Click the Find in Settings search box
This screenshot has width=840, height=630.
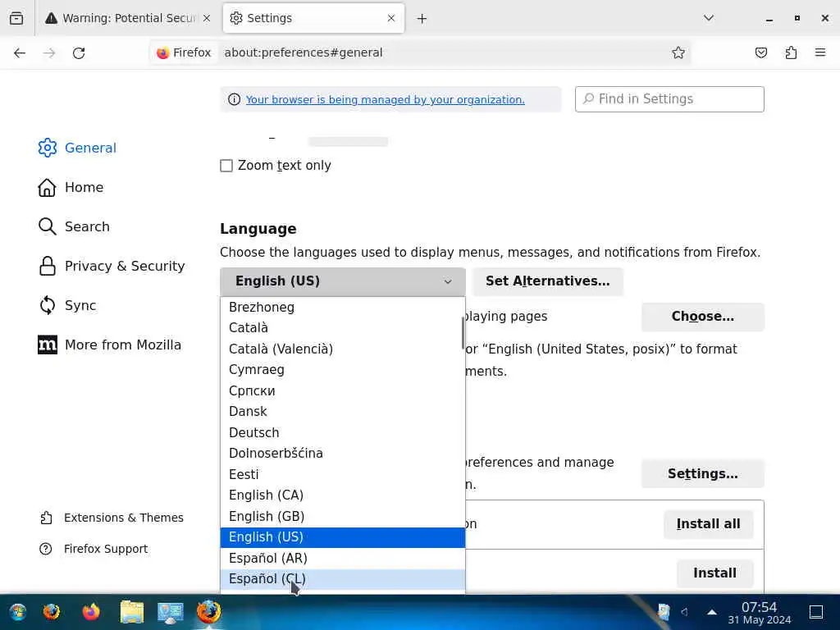(669, 99)
